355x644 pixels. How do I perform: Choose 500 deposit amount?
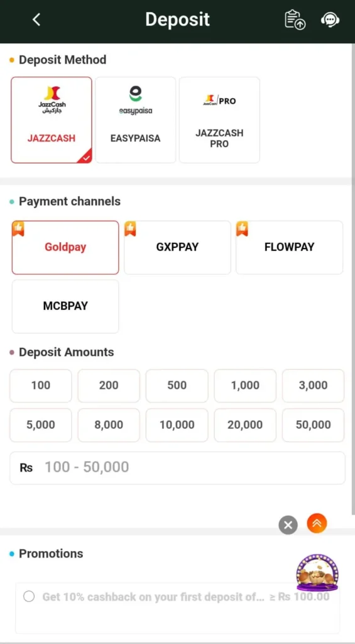[x=177, y=386]
